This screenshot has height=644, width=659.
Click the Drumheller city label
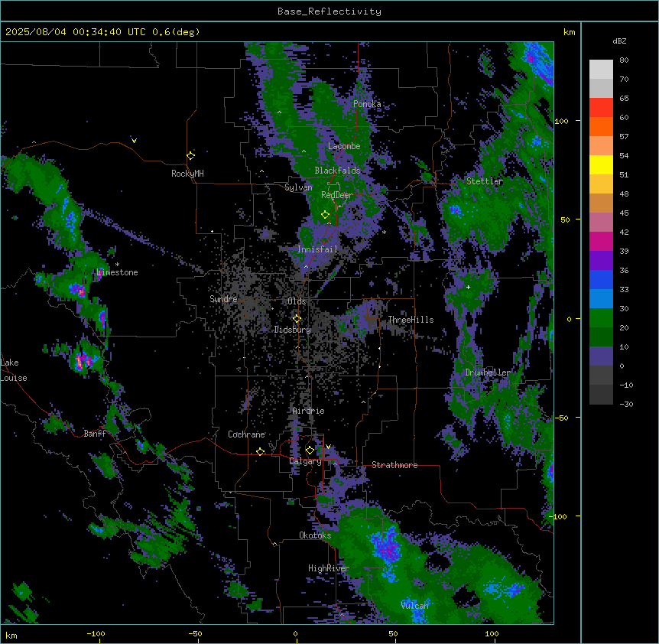coord(488,372)
